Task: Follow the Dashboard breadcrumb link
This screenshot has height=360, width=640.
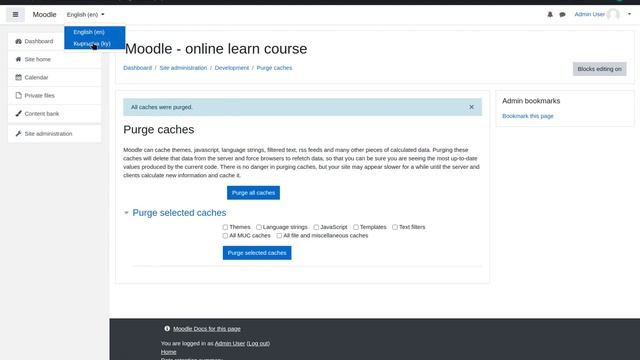Action: [138, 68]
